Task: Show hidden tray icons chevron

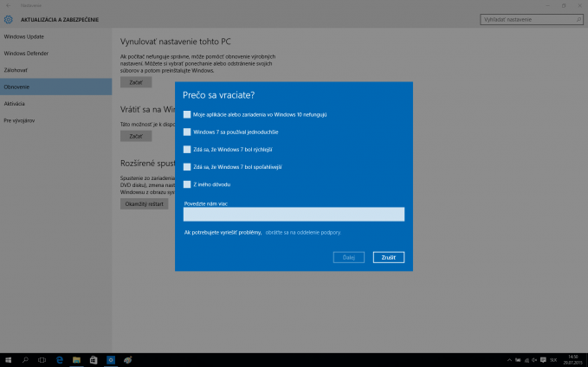Action: (x=509, y=360)
